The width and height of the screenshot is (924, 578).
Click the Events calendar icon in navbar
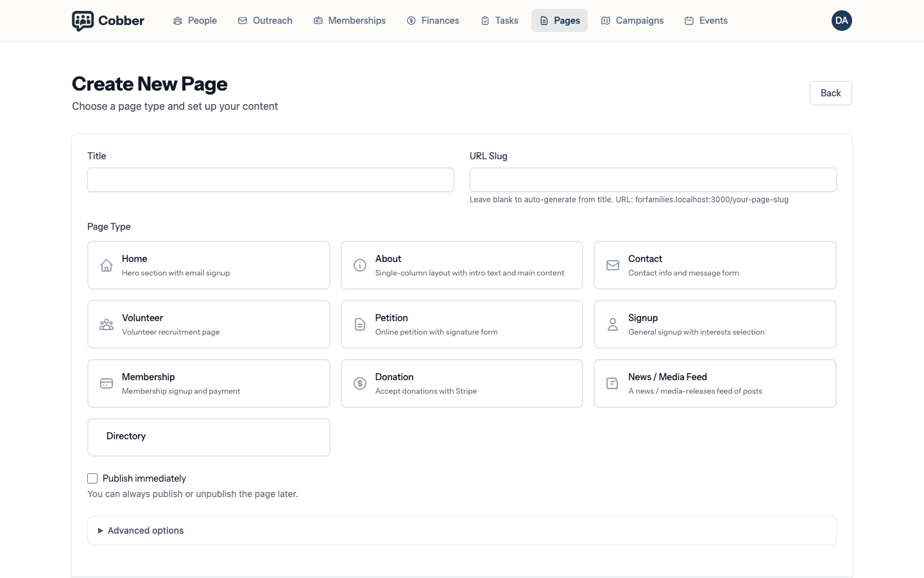pos(689,21)
